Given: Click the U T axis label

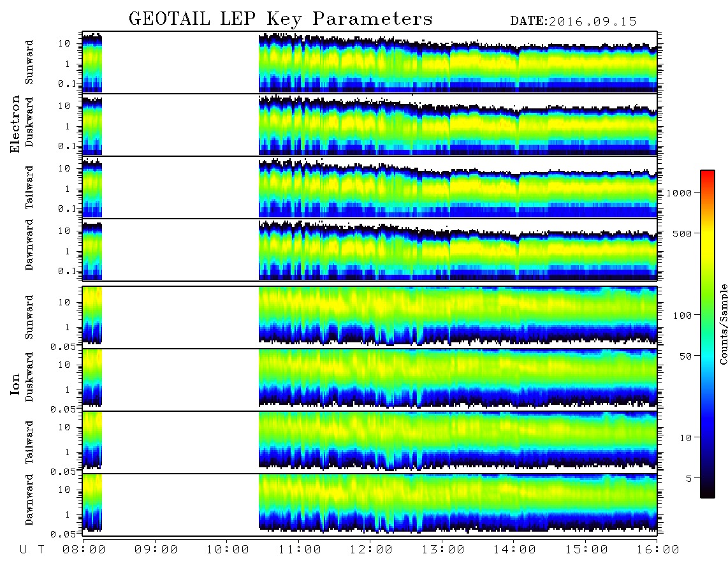Looking at the screenshot, I should point(32,550).
